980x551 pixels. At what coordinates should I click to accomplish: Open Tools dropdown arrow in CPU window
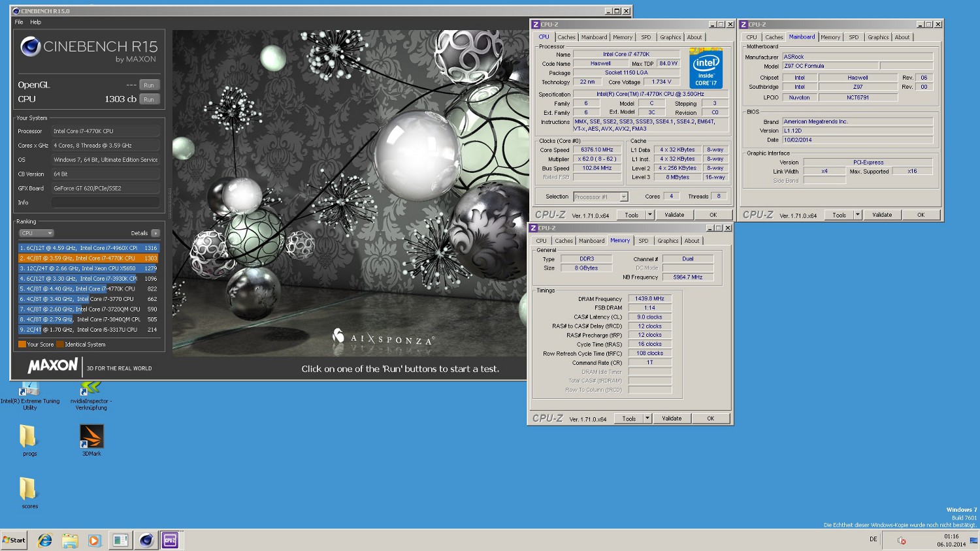coord(649,215)
